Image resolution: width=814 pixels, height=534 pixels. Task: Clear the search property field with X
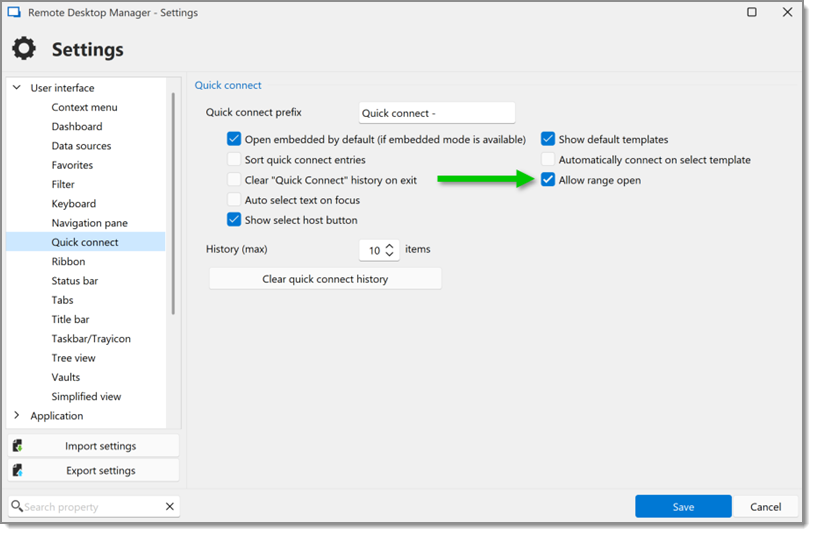tap(170, 508)
